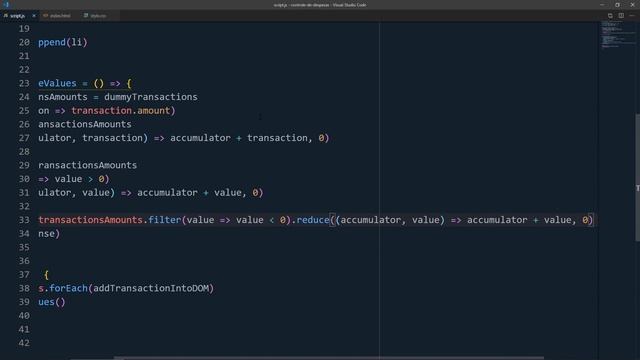Click line number 38 in the gutter
The width and height of the screenshot is (640, 360).
[24, 288]
